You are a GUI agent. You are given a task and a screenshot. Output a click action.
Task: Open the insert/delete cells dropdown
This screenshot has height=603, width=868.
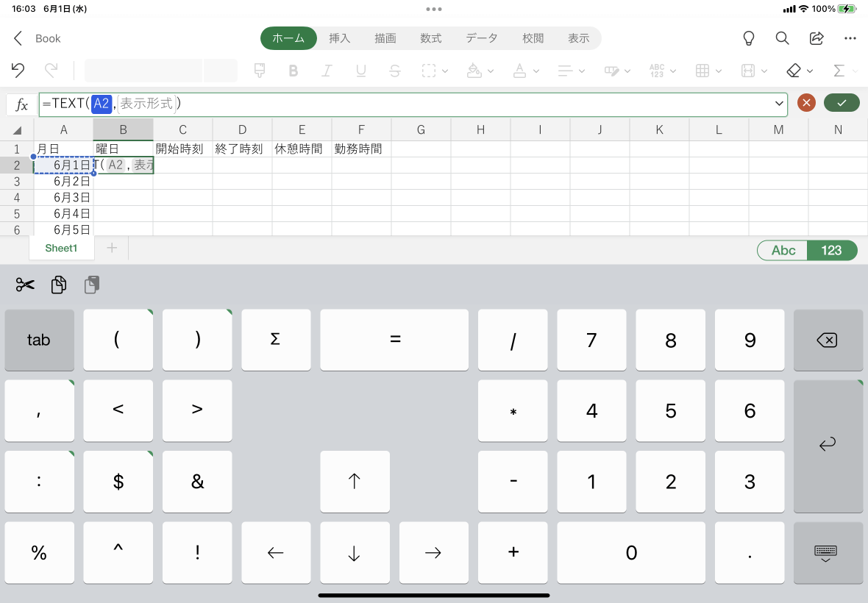[x=708, y=71]
